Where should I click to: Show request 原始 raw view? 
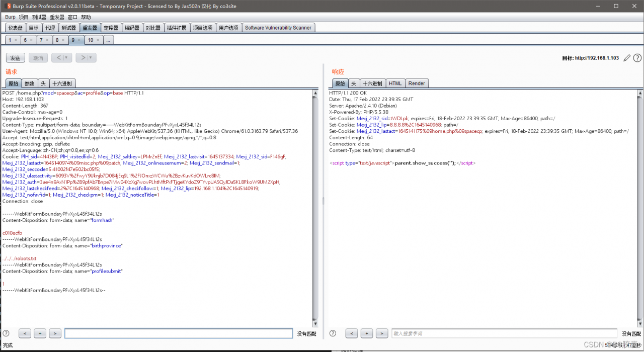tap(14, 83)
